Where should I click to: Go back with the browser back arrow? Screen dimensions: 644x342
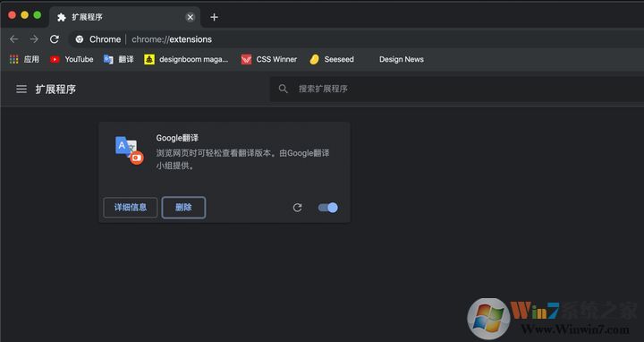14,39
